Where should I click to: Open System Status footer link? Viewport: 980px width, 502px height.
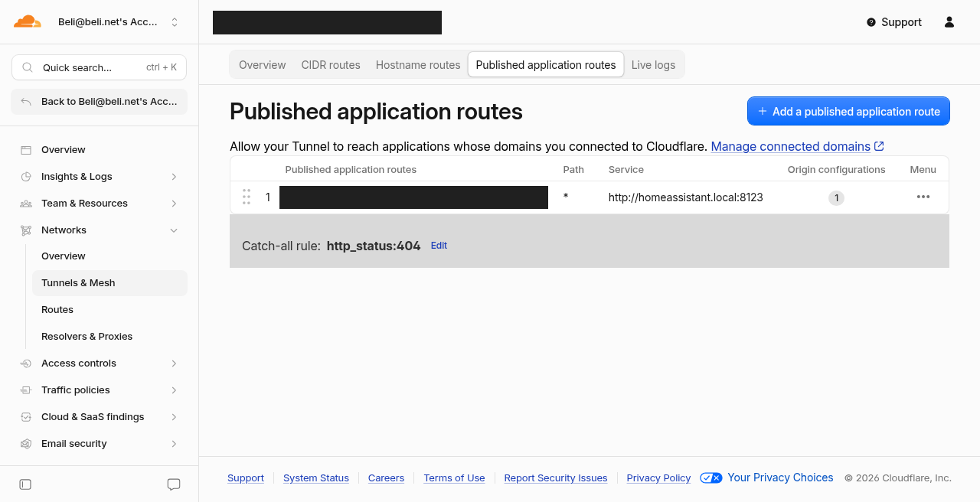(316, 478)
